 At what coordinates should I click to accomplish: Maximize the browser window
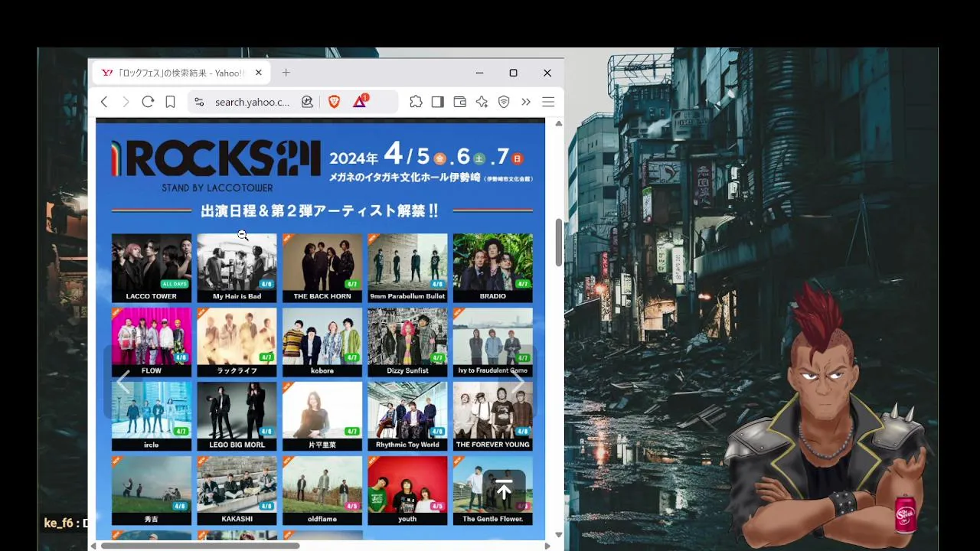coord(513,73)
